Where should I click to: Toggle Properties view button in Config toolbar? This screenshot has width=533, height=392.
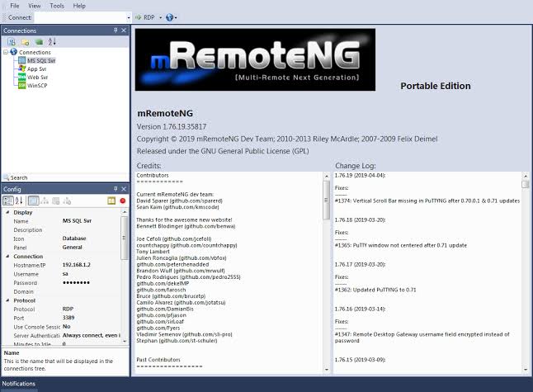click(x=33, y=201)
